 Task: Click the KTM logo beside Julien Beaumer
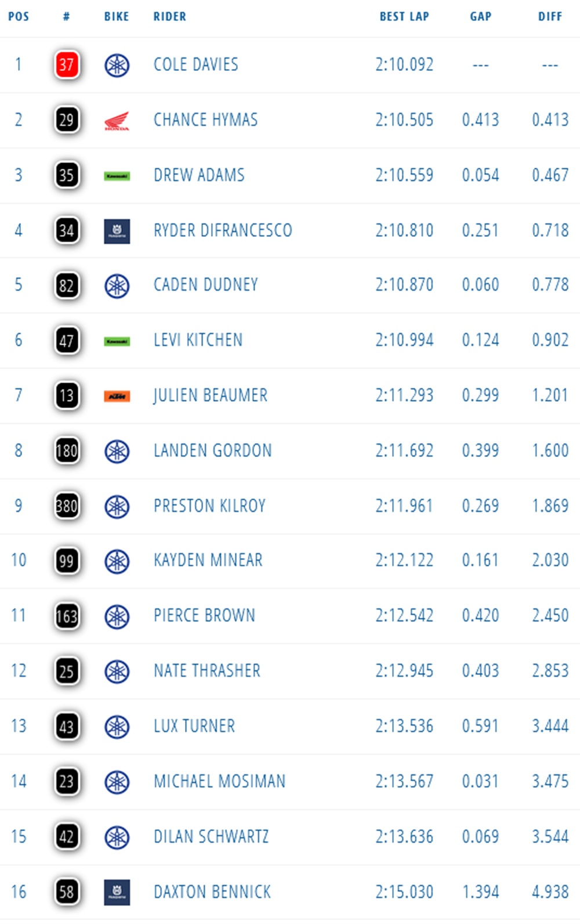[117, 396]
